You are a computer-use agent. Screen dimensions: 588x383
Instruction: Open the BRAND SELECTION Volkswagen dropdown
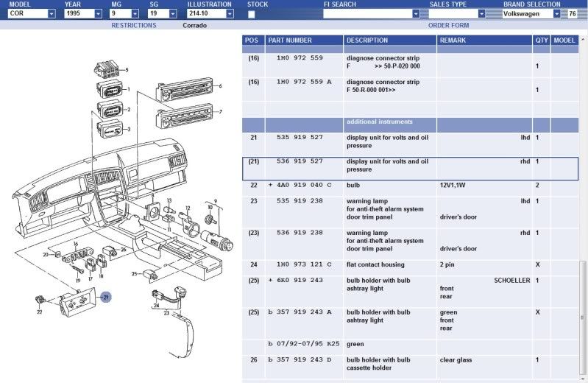tap(561, 14)
